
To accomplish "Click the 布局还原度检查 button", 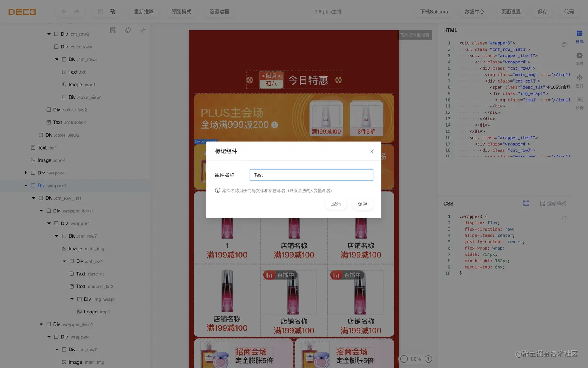I will 415,35.
